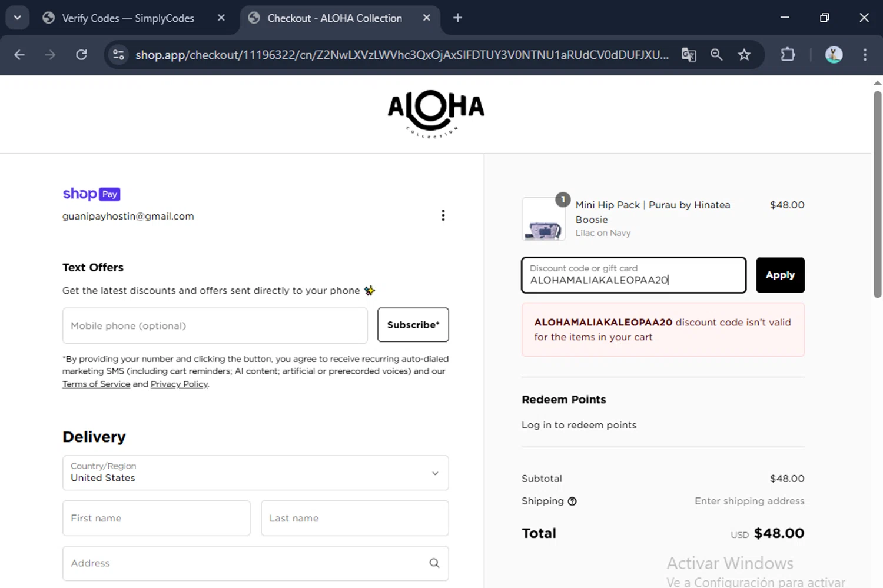The image size is (883, 588).
Task: Click the 'Enter shipping address' text
Action: click(x=749, y=501)
